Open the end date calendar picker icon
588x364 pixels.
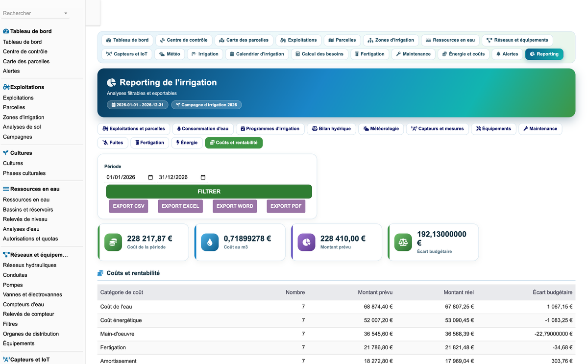coord(203,177)
